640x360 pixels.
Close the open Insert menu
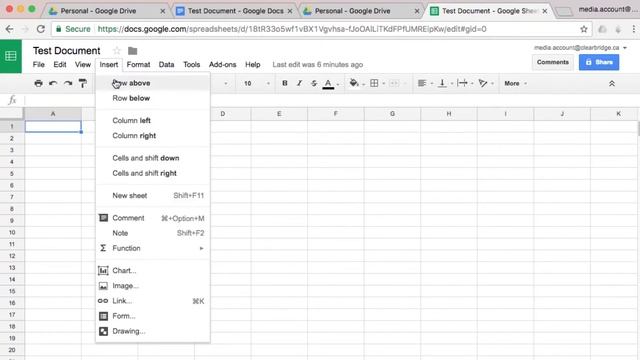pyautogui.click(x=109, y=64)
